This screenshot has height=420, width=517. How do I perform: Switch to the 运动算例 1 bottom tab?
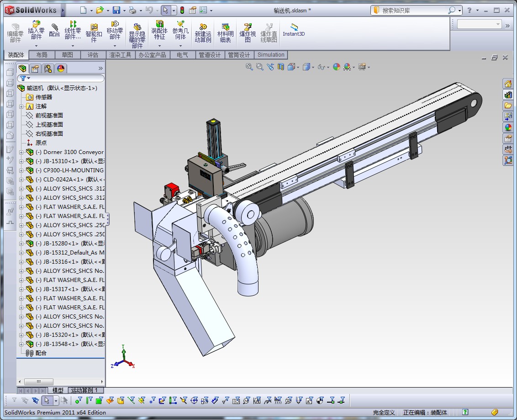pos(85,390)
